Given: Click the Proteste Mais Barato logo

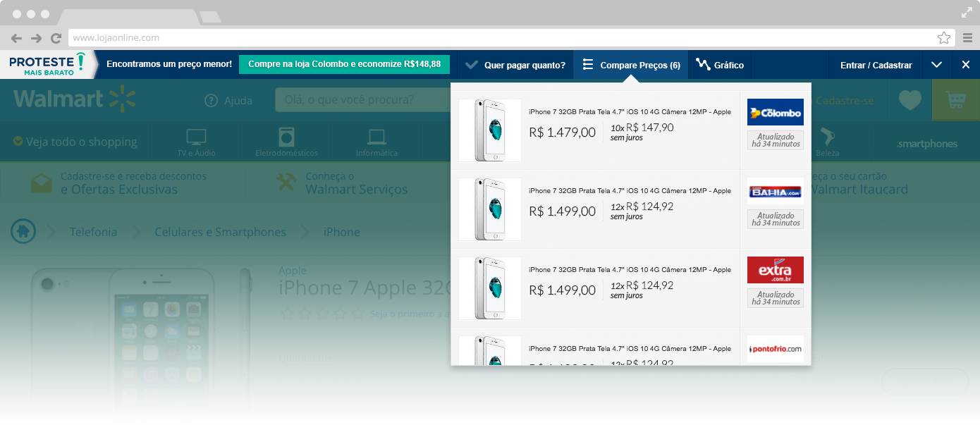Looking at the screenshot, I should (x=47, y=65).
